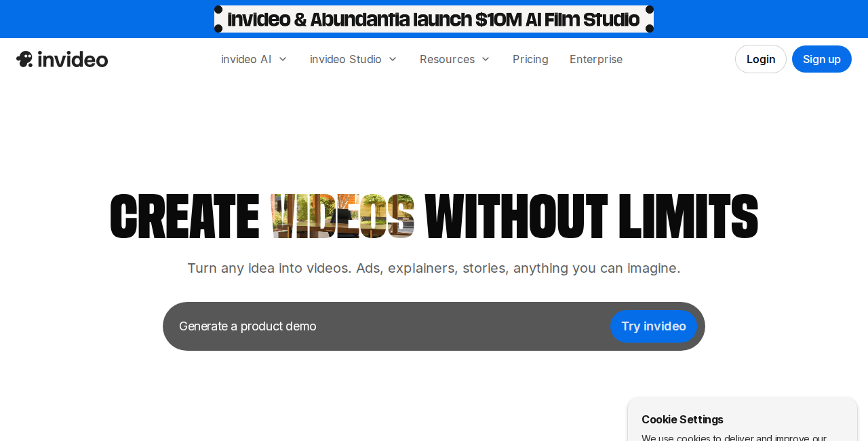
Task: Click the invideo ghost logo icon
Action: tap(24, 59)
